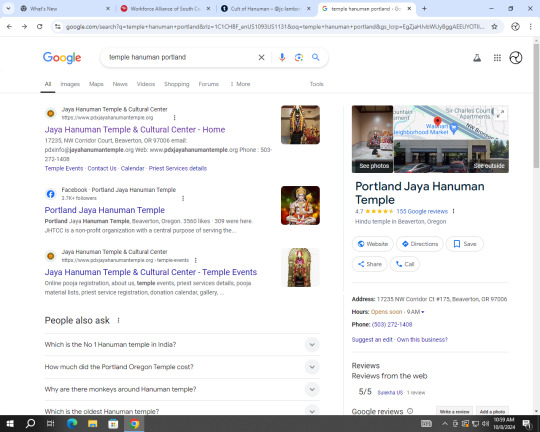The width and height of the screenshot is (540, 432).
Task: Open File Explorer from taskbar
Action: click(92, 423)
